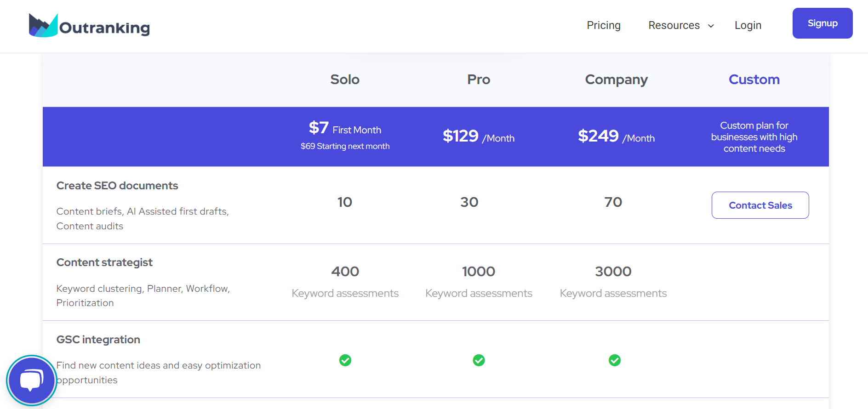Click 'Custom plan for businesses' description
The image size is (868, 409).
[x=754, y=137]
